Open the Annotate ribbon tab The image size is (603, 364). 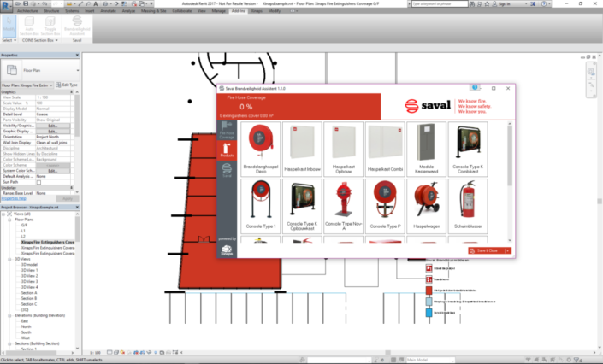(x=108, y=11)
